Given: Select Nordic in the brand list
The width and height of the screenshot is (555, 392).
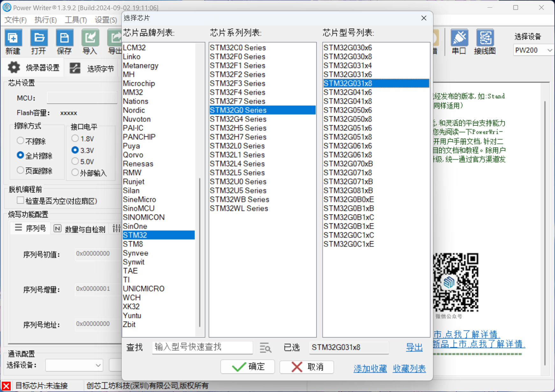Looking at the screenshot, I should [x=159, y=110].
